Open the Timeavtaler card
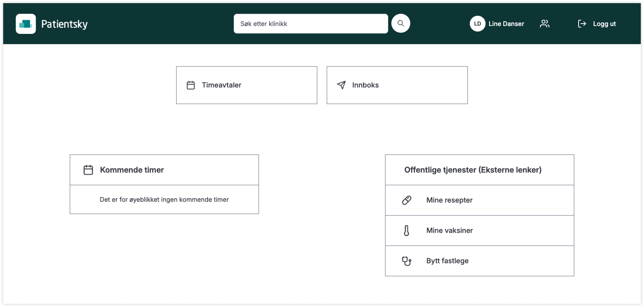The width and height of the screenshot is (644, 307). tap(247, 85)
